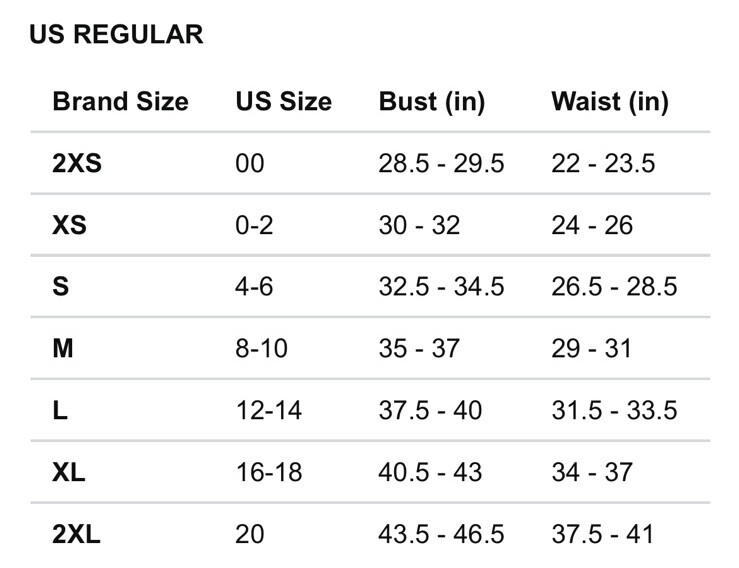Pick the L brand size label
The width and height of the screenshot is (739, 568).
[x=60, y=410]
